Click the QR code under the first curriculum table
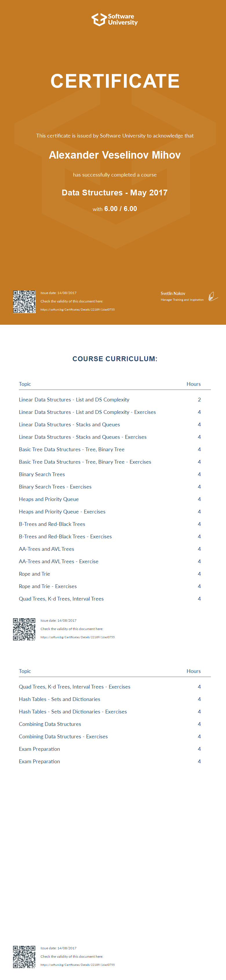Screen dimensions: 226x980 (24, 629)
